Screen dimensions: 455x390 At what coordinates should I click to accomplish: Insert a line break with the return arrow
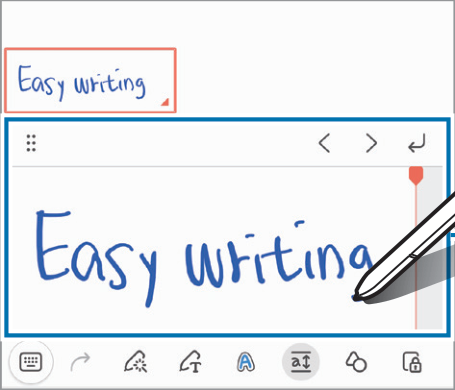[417, 143]
